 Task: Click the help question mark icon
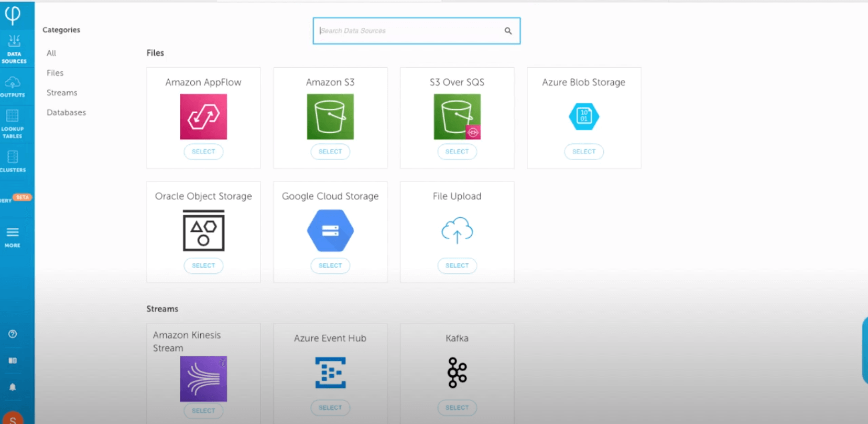(13, 334)
